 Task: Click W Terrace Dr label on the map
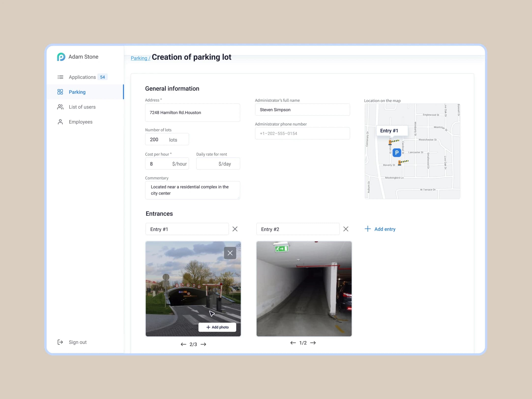click(x=428, y=190)
